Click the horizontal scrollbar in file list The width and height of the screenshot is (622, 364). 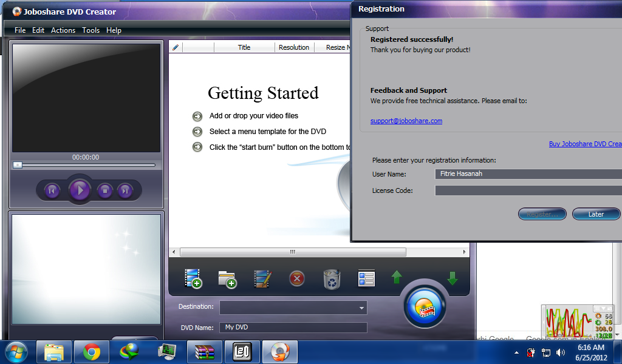point(293,252)
